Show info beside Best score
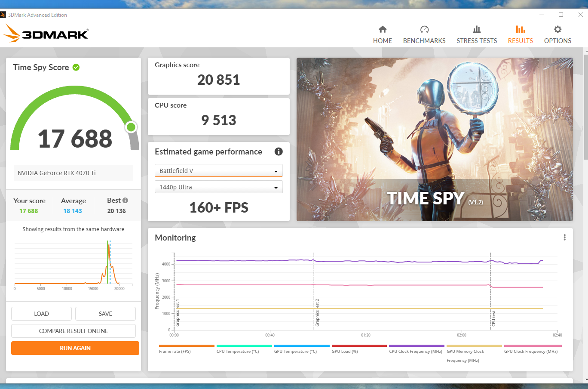588x389 pixels. 125,200
